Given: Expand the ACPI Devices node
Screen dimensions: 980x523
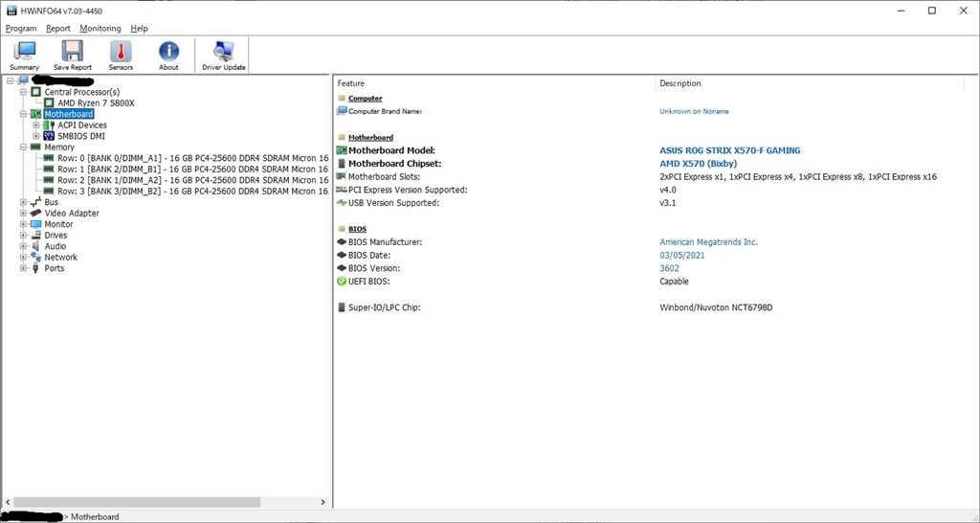Looking at the screenshot, I should 36,125.
